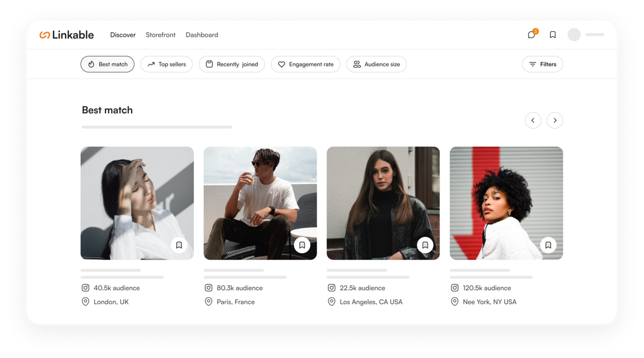Open the user profile avatar
The image size is (644, 358).
pyautogui.click(x=574, y=35)
